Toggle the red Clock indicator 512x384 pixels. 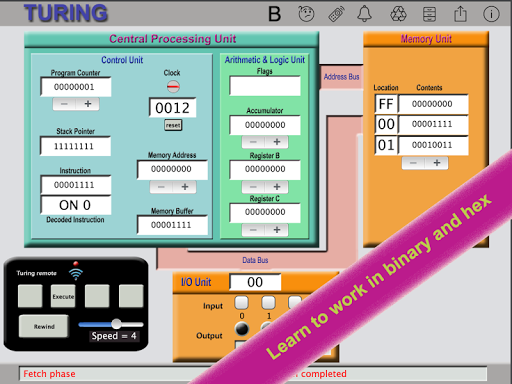click(x=173, y=87)
